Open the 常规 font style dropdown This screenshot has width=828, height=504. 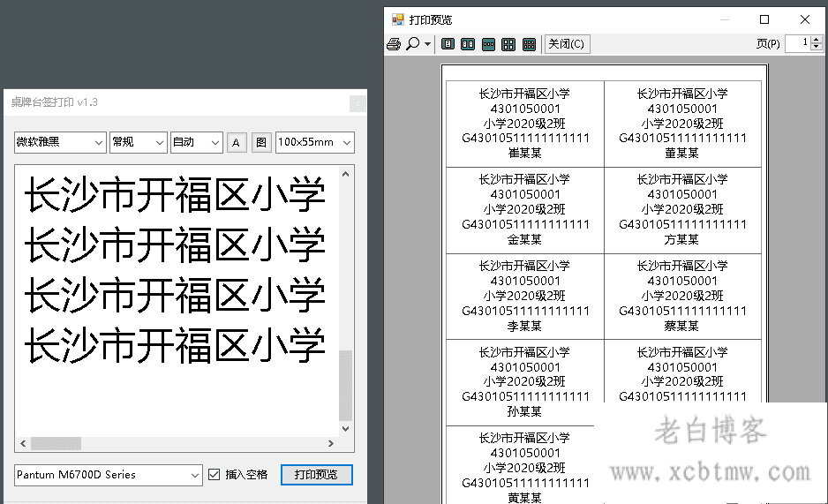139,142
